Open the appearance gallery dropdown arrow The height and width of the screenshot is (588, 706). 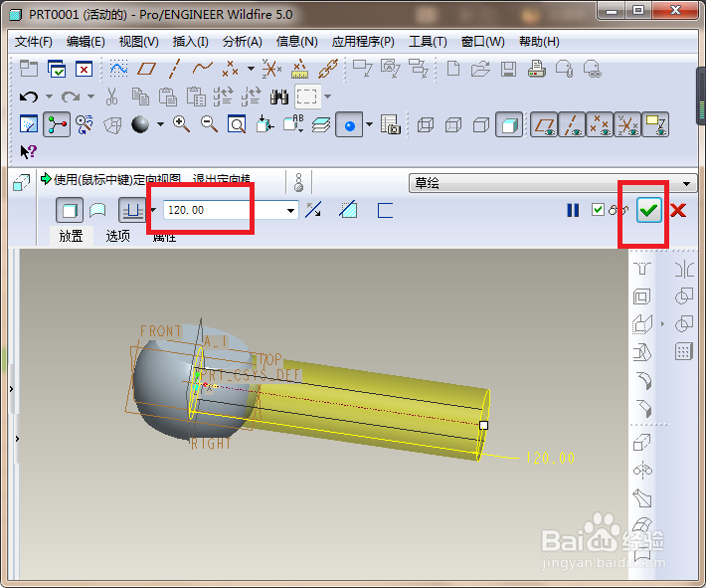160,124
